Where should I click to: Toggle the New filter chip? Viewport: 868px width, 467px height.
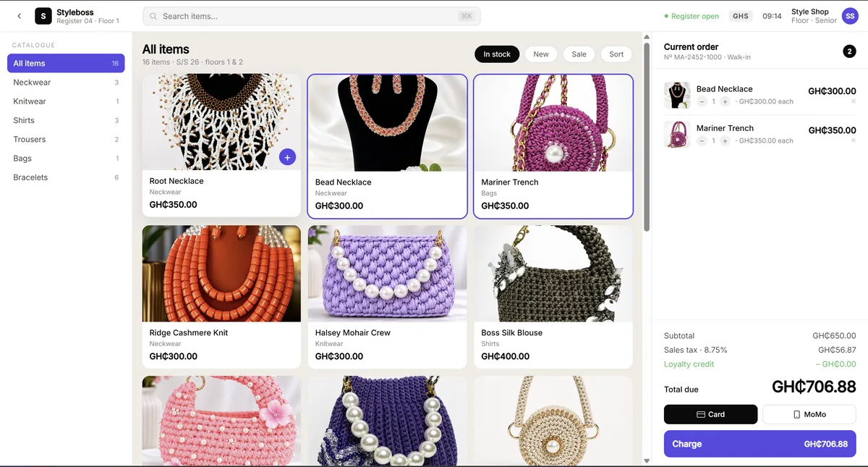541,54
